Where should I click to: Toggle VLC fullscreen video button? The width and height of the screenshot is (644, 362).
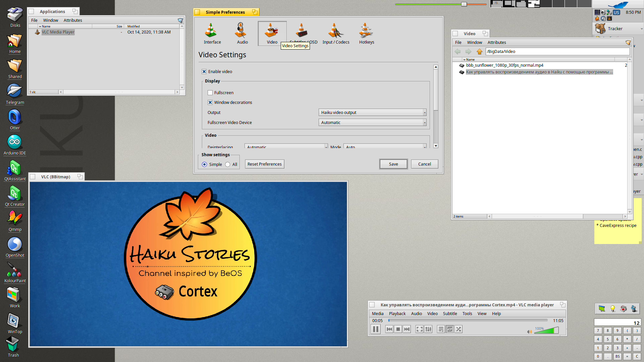(419, 329)
